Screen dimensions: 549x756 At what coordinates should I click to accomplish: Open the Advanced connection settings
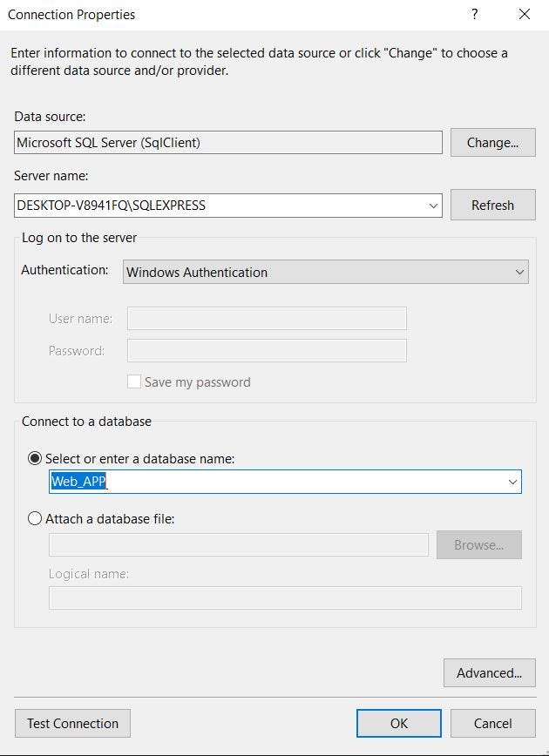(489, 672)
